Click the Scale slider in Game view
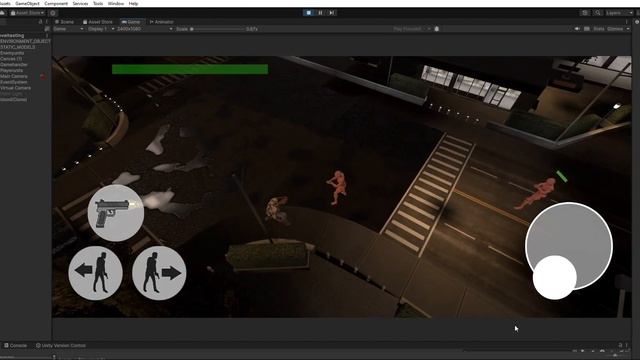 (218, 29)
